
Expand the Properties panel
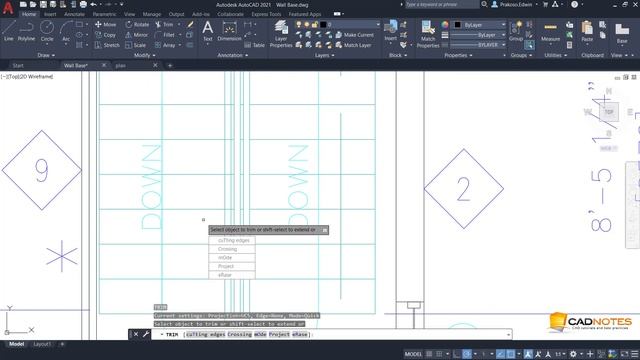coord(458,55)
